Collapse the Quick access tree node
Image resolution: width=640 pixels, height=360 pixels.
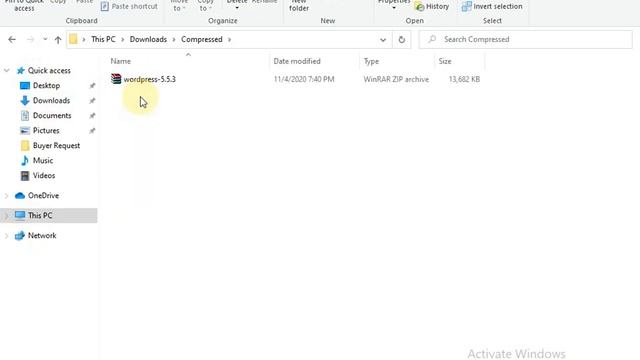point(7,71)
